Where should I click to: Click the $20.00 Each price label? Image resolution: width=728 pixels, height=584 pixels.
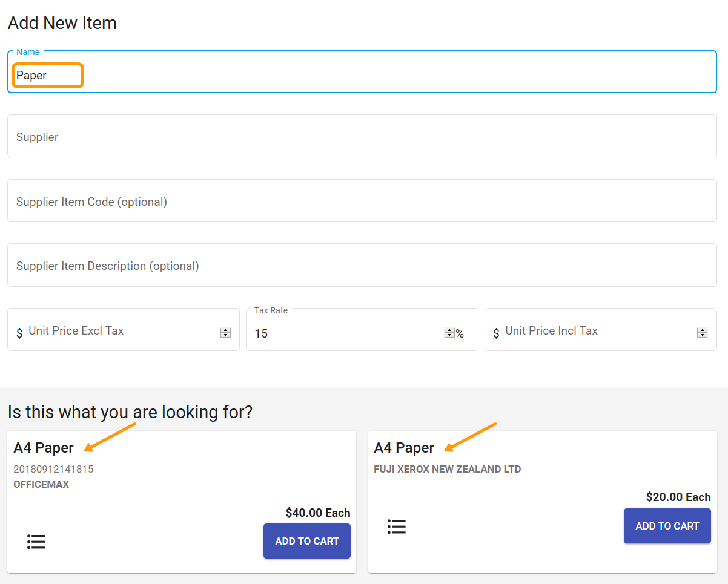pyautogui.click(x=678, y=497)
